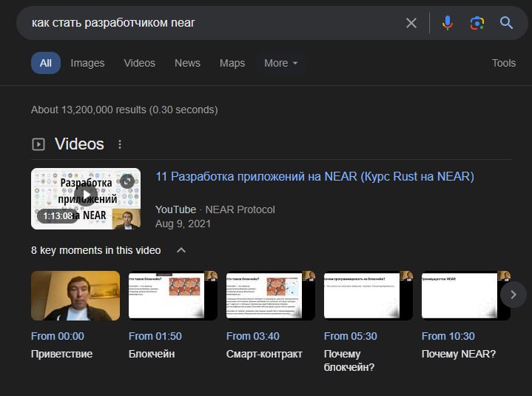Click inside the search text field

(x=207, y=23)
